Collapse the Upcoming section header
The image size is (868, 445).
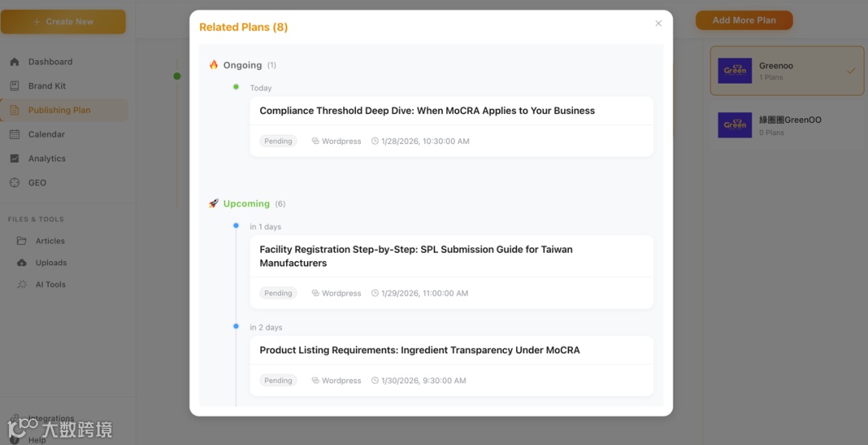point(246,204)
